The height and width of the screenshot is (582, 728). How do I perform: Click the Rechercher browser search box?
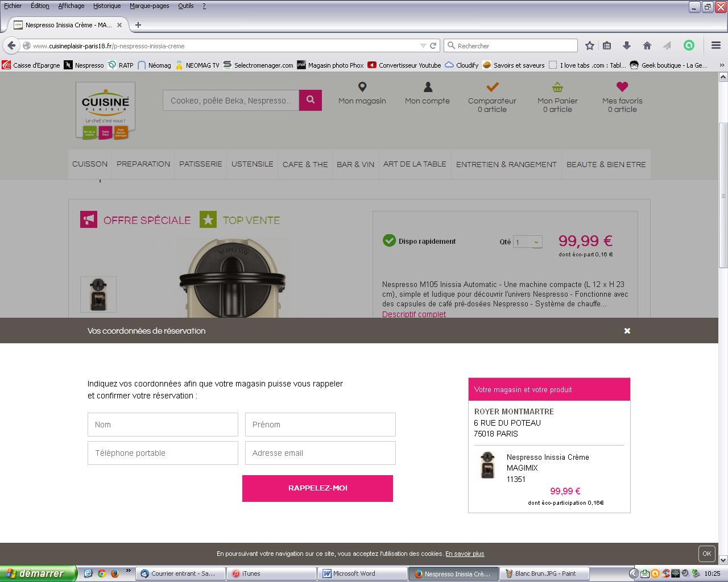click(x=511, y=45)
